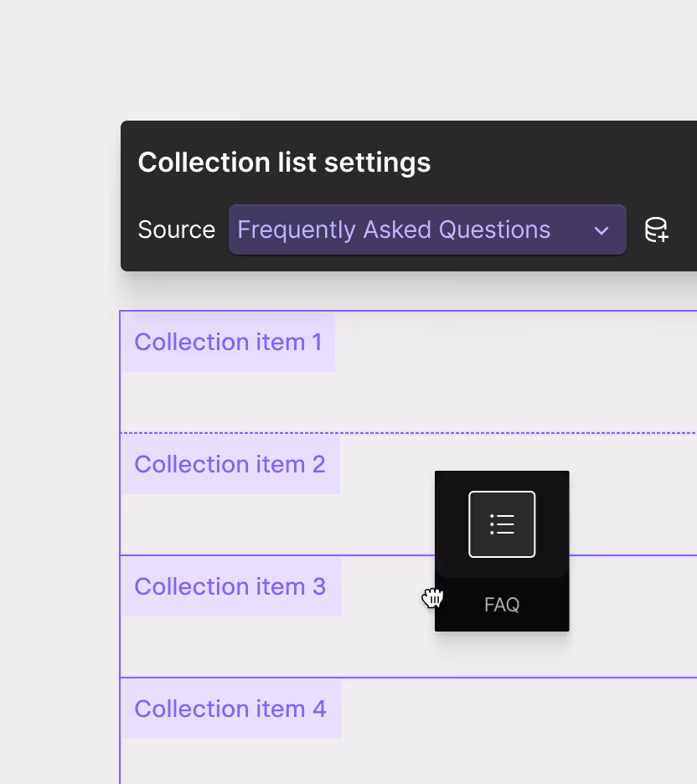Viewport: 697px width, 784px height.
Task: Select Collection item 3
Action: click(x=230, y=586)
